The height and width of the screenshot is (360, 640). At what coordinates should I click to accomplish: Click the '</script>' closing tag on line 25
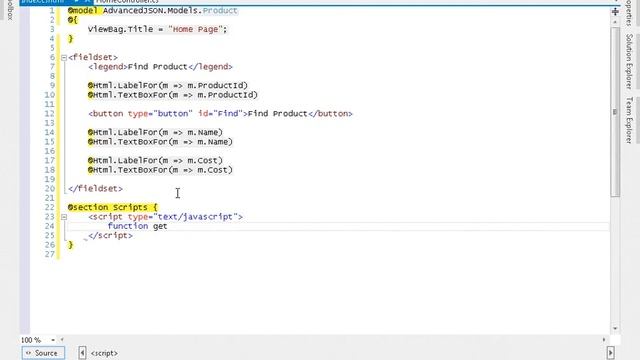pyautogui.click(x=110, y=236)
